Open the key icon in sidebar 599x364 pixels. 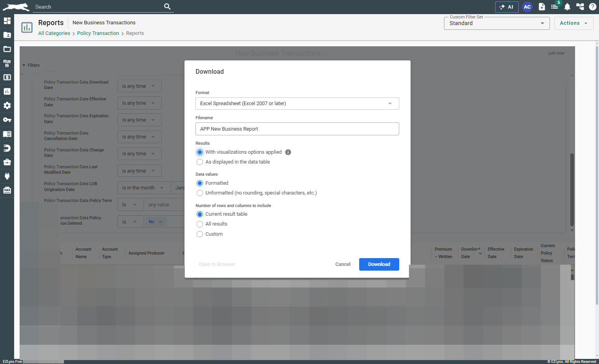pyautogui.click(x=7, y=120)
